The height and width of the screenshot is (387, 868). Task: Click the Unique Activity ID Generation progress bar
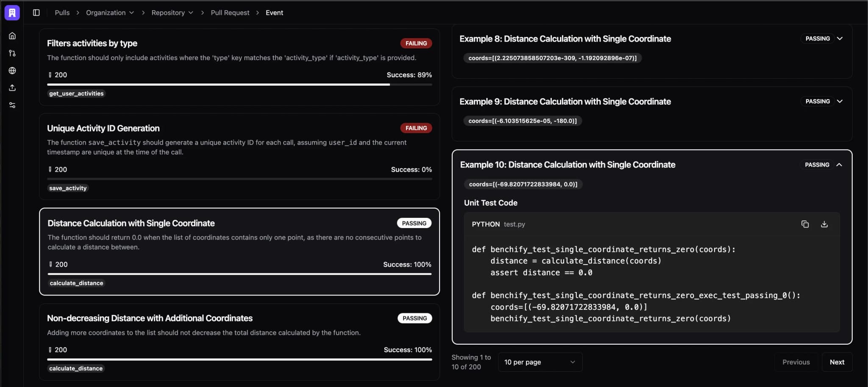[239, 179]
